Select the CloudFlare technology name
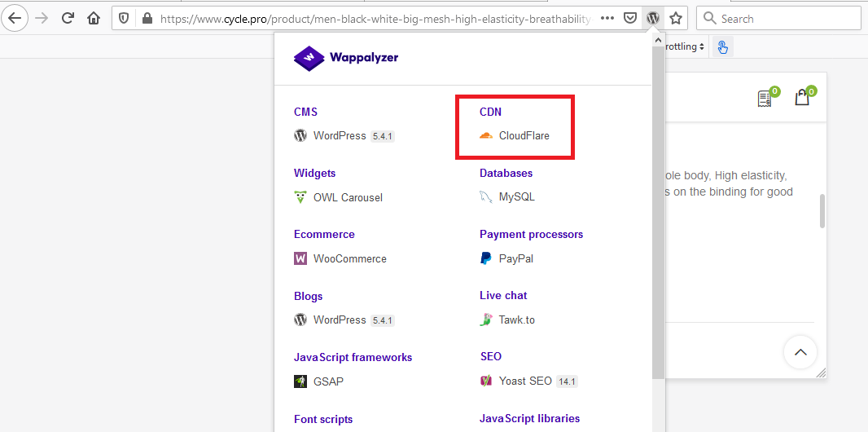868x432 pixels. (524, 135)
